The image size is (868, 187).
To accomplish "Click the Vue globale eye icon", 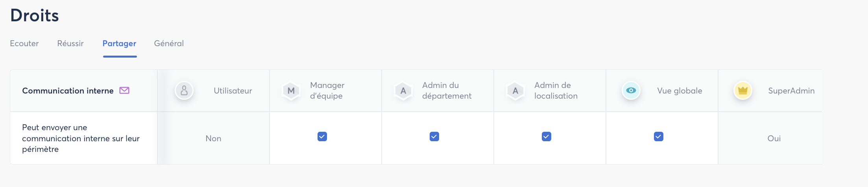I will (x=631, y=90).
